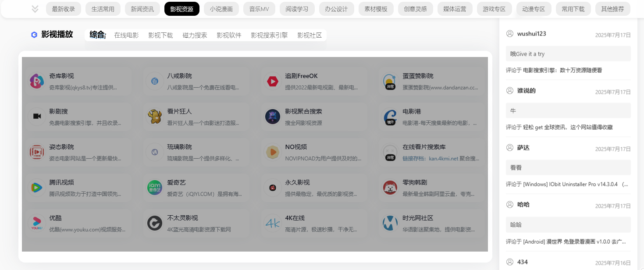Switch to the 影视下载 sub-tab
Viewport: 644px width, 270px height.
[x=160, y=35]
